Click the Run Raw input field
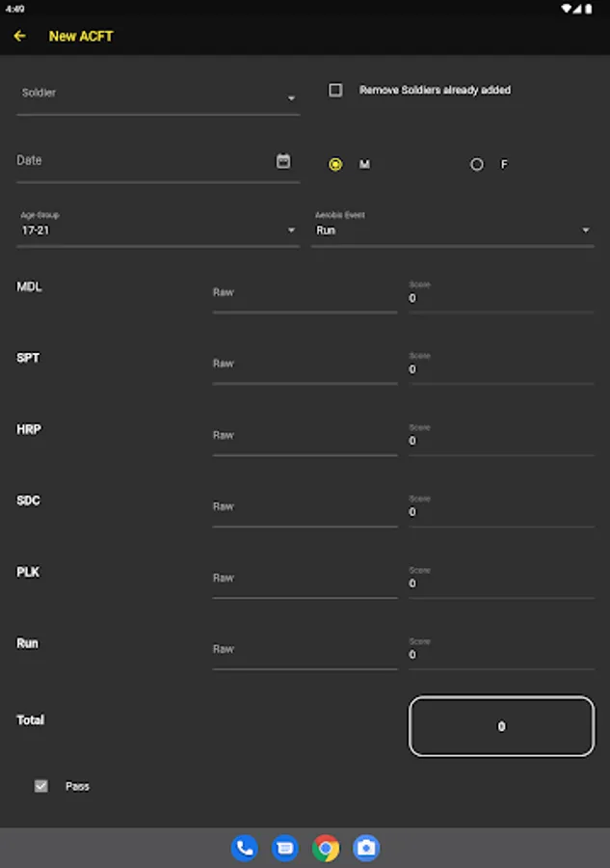This screenshot has width=610, height=868. pos(305,650)
